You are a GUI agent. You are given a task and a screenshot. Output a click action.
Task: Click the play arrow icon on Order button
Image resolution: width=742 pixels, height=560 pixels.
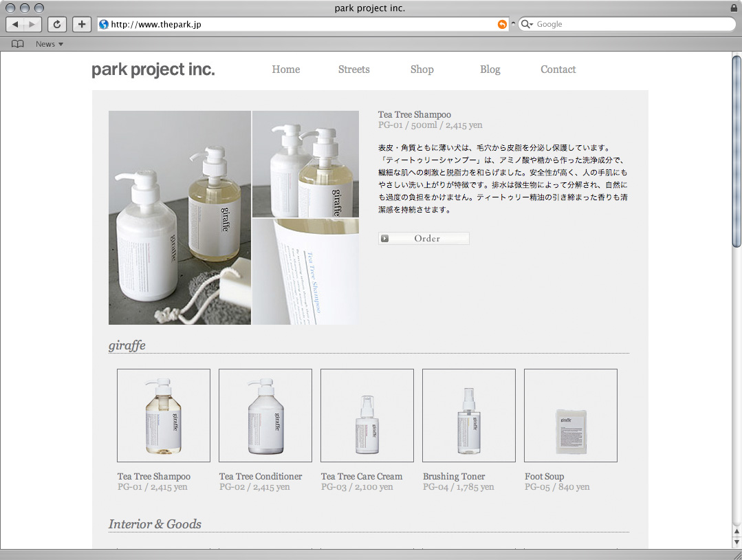tap(384, 239)
